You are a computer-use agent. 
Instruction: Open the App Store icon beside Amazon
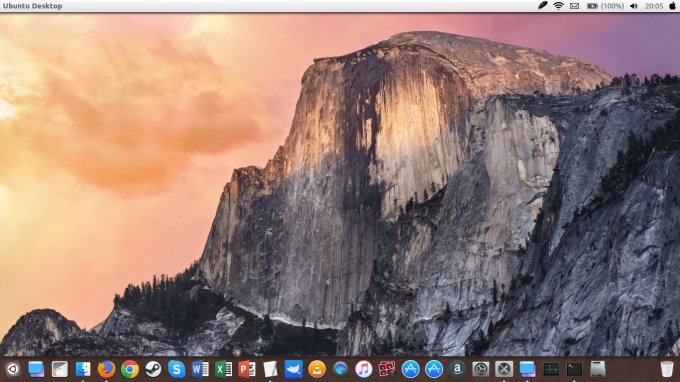[434, 369]
